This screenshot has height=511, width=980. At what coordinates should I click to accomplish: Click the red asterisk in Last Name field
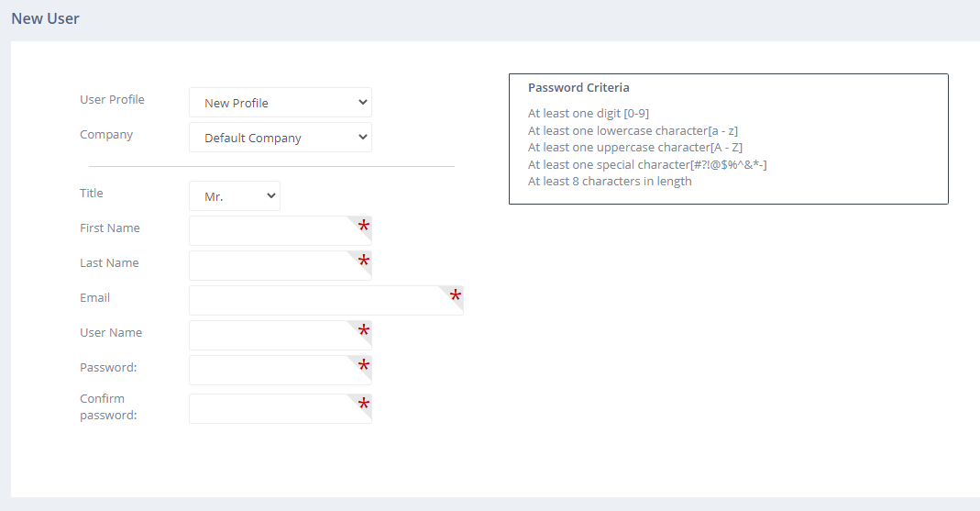click(364, 261)
